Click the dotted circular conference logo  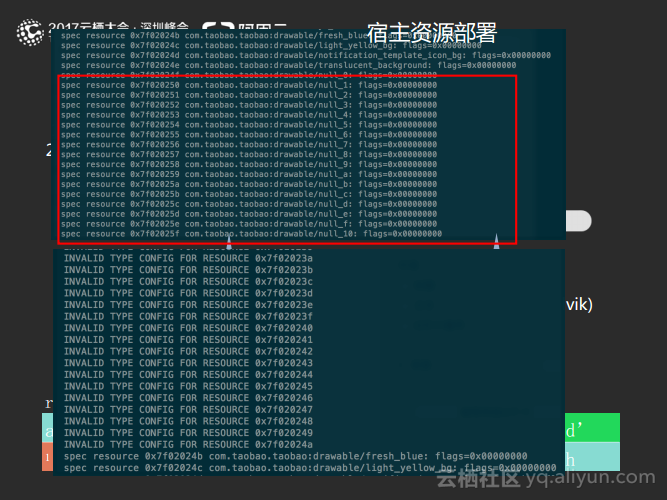[x=30, y=32]
